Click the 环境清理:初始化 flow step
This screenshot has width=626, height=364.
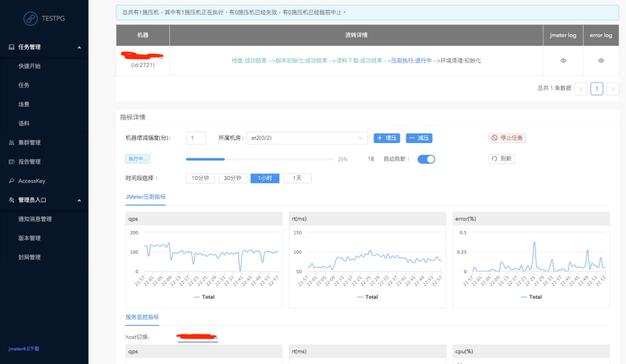coord(461,60)
